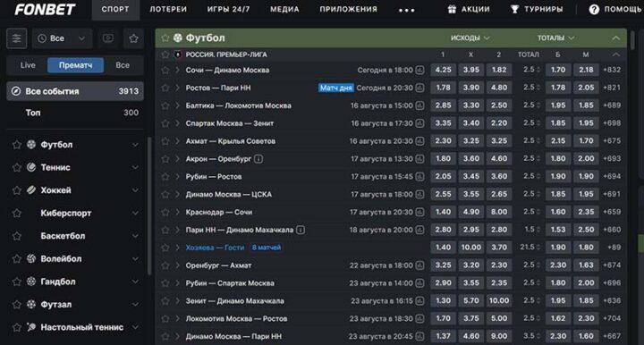Open statistics icon for Ростов — Пари НН

(419, 88)
